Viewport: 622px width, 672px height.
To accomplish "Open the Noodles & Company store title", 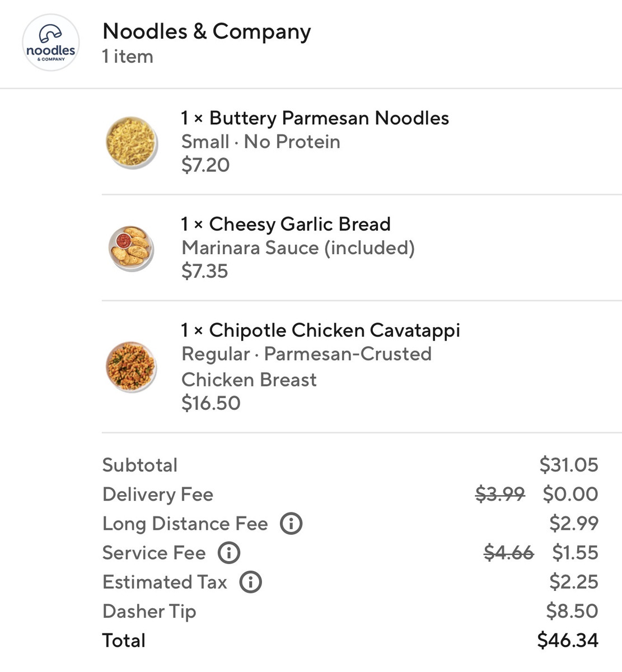I will [x=207, y=31].
